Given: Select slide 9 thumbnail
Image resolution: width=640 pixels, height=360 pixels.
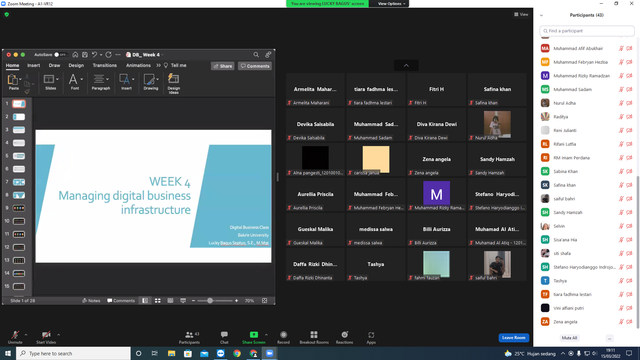Looking at the screenshot, I should [19, 208].
